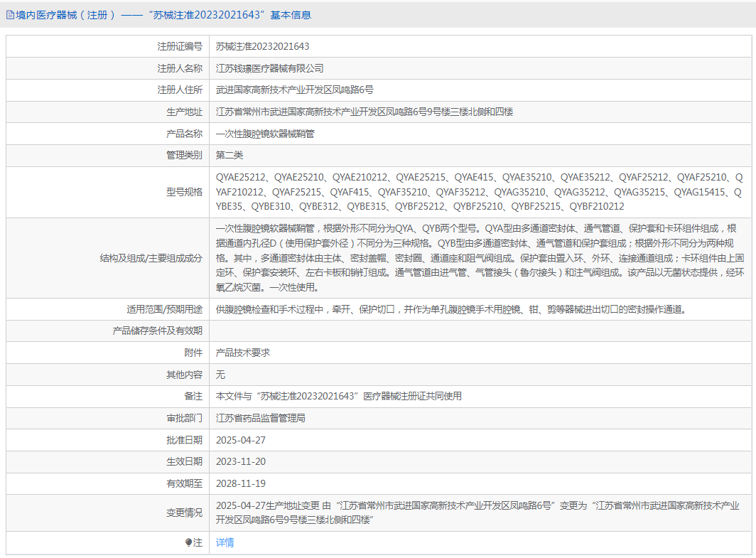This screenshot has width=756, height=558.
Task: Click the 结构及组成/主要组成成分 label
Action: point(151,258)
